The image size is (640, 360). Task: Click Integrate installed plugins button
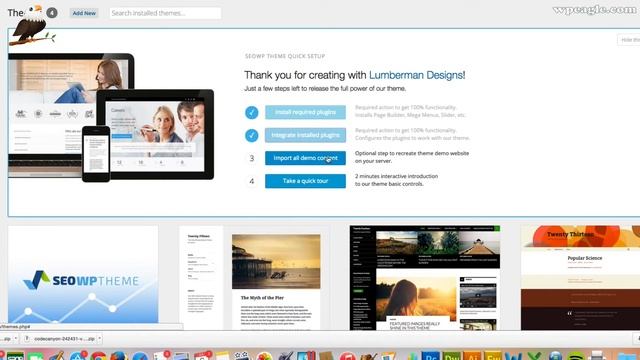[305, 135]
